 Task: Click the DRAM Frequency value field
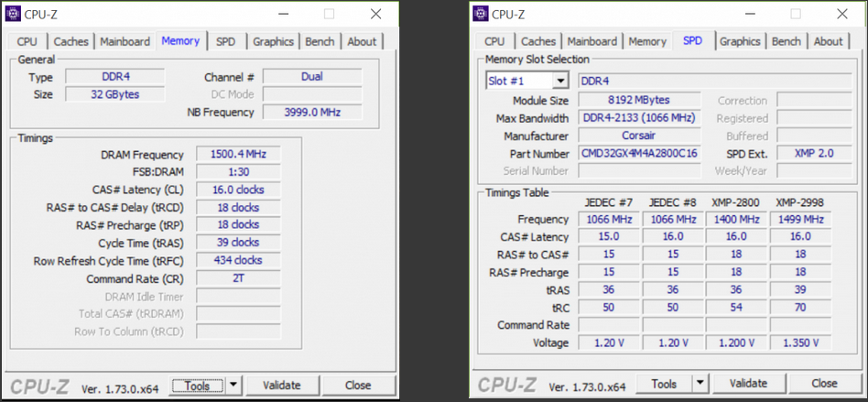[237, 155]
